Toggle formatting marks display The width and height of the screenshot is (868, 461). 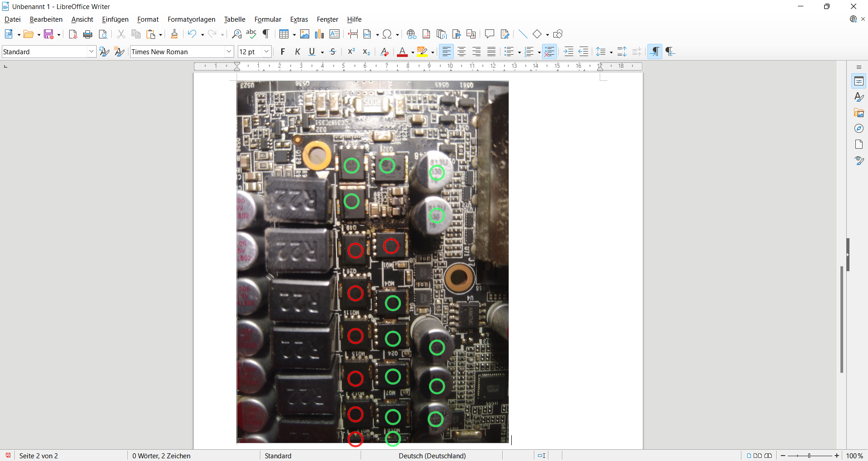click(266, 34)
